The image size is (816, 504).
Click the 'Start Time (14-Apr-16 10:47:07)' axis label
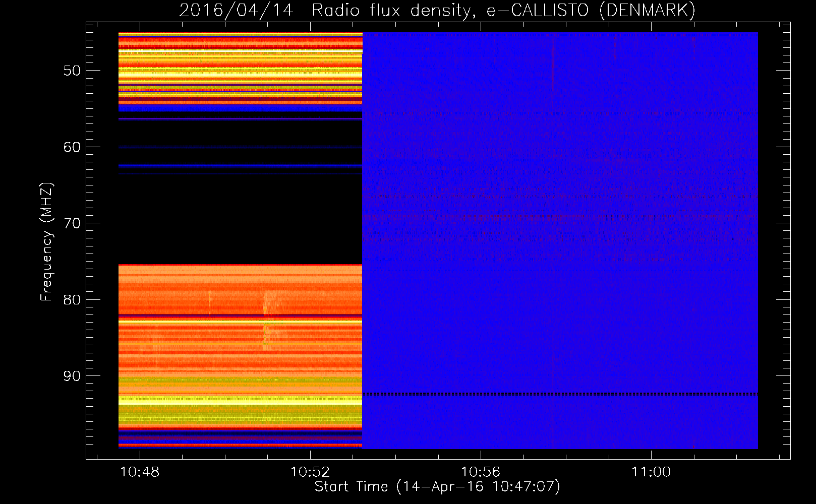click(437, 487)
